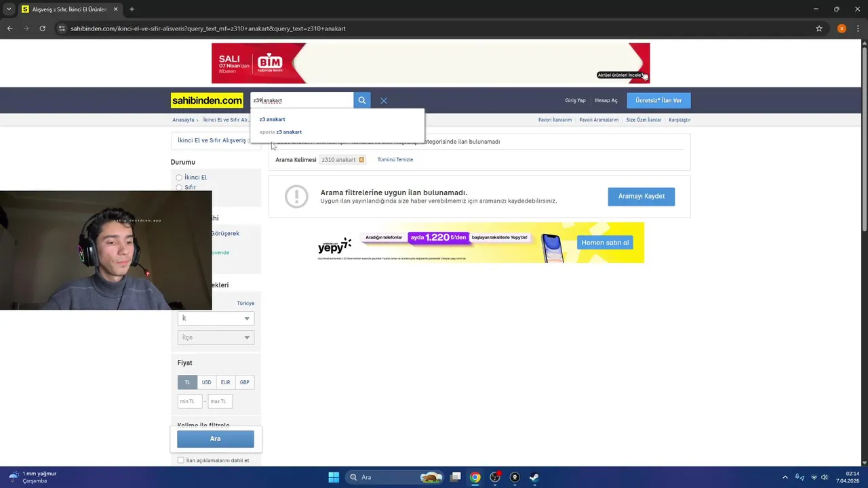Image resolution: width=868 pixels, height=488 pixels.
Task: Select the 'xperia z3 anakart' suggestion
Action: pyautogui.click(x=281, y=132)
